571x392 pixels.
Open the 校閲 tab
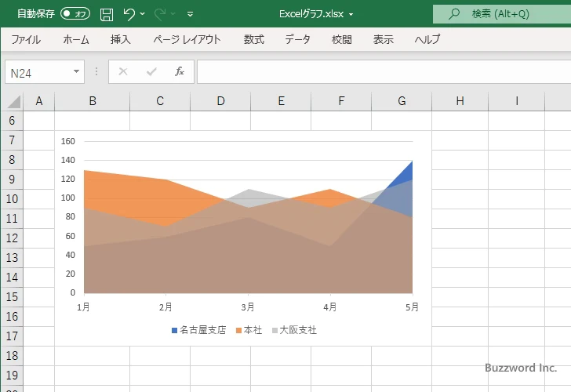tap(342, 39)
